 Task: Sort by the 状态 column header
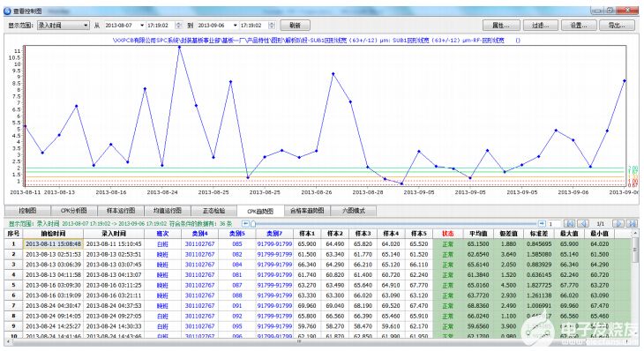[x=447, y=234]
